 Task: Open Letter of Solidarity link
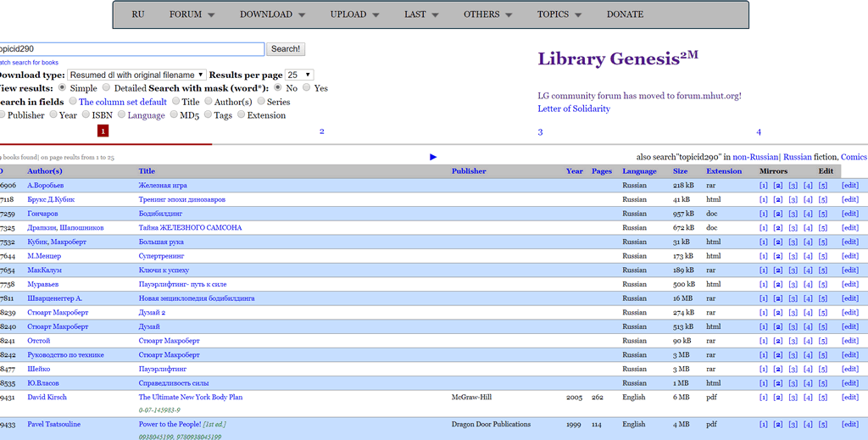(574, 109)
